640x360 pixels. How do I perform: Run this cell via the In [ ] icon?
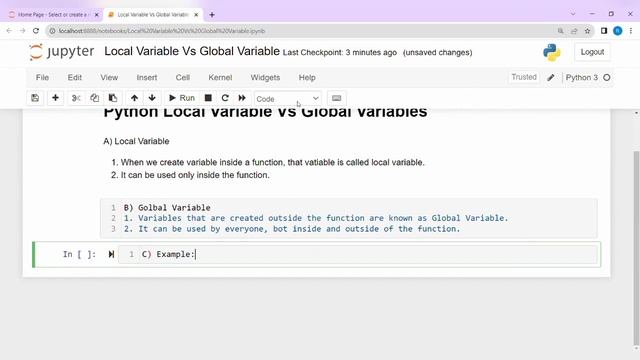tap(111, 254)
